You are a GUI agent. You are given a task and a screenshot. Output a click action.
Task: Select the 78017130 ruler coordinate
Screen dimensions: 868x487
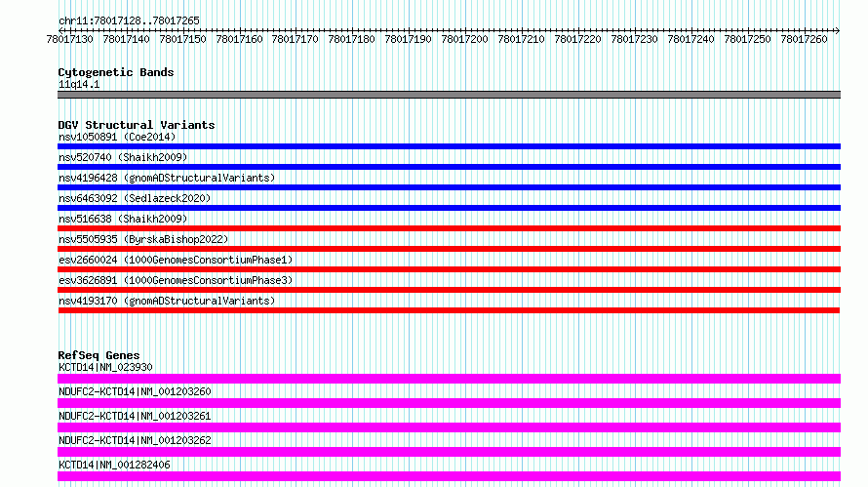pyautogui.click(x=70, y=39)
